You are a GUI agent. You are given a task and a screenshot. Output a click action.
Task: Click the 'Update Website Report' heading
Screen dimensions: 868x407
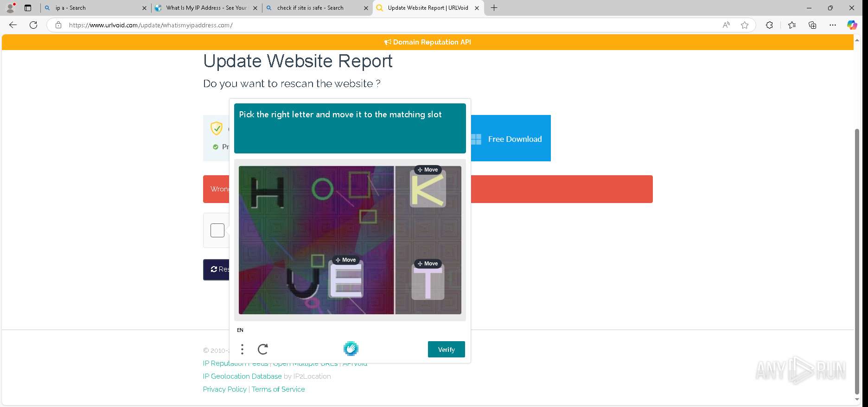point(298,61)
